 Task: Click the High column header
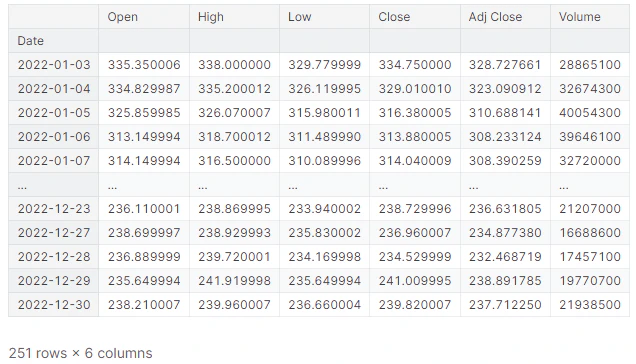click(211, 17)
